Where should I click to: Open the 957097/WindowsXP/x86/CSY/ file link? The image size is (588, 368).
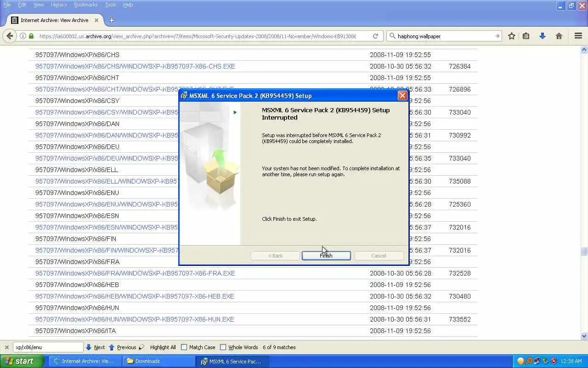[x=107, y=112]
